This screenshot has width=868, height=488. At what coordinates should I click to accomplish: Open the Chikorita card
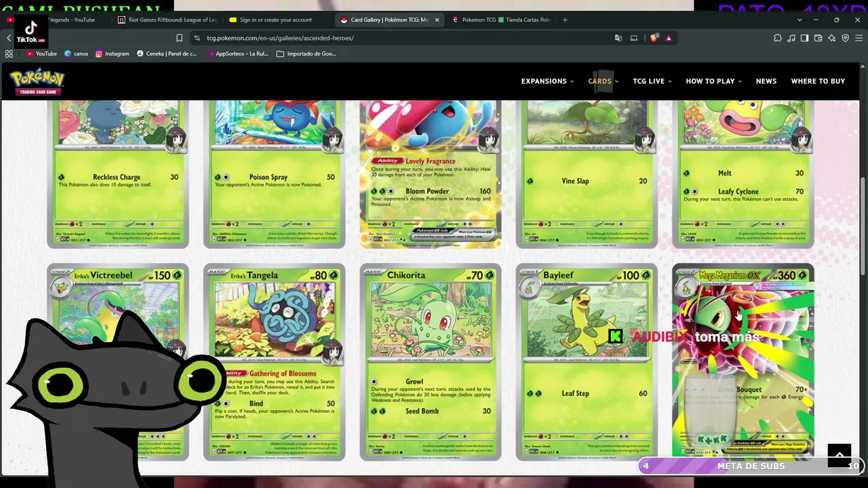click(431, 362)
